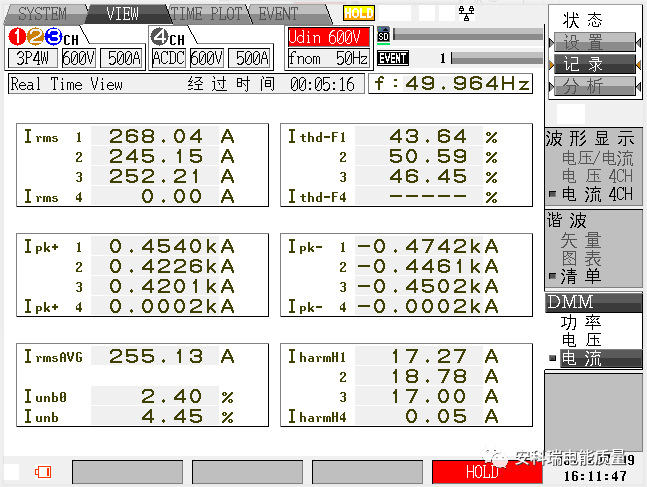
Task: Click the frequency reading 49.964Hz
Action: (x=450, y=84)
